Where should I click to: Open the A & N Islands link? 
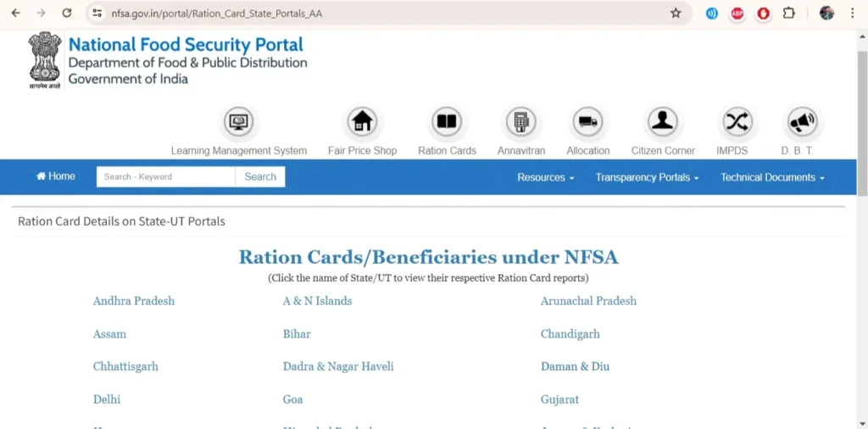tap(317, 301)
